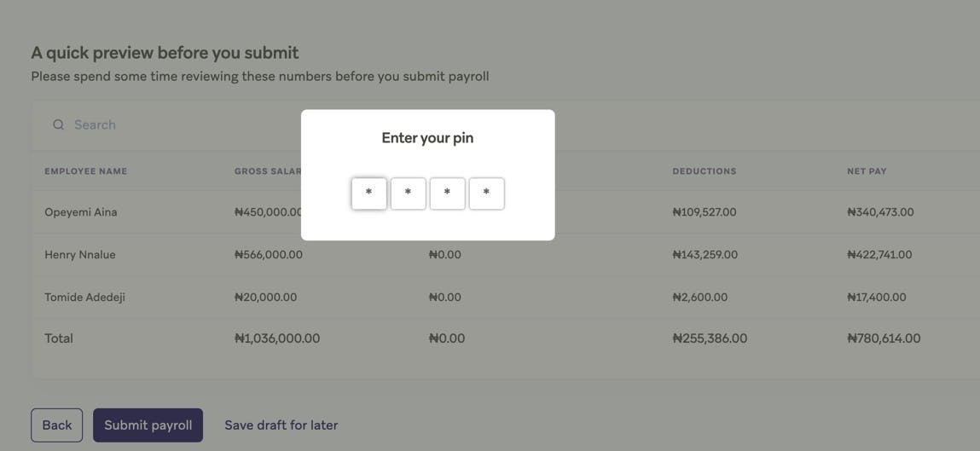
Task: Choose Save draft for later
Action: click(x=281, y=425)
